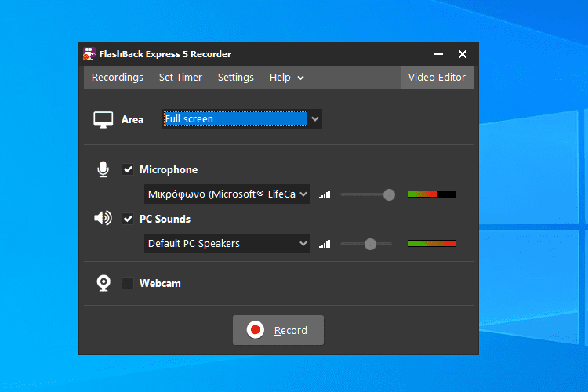Expand the Help menu chevron

(301, 78)
